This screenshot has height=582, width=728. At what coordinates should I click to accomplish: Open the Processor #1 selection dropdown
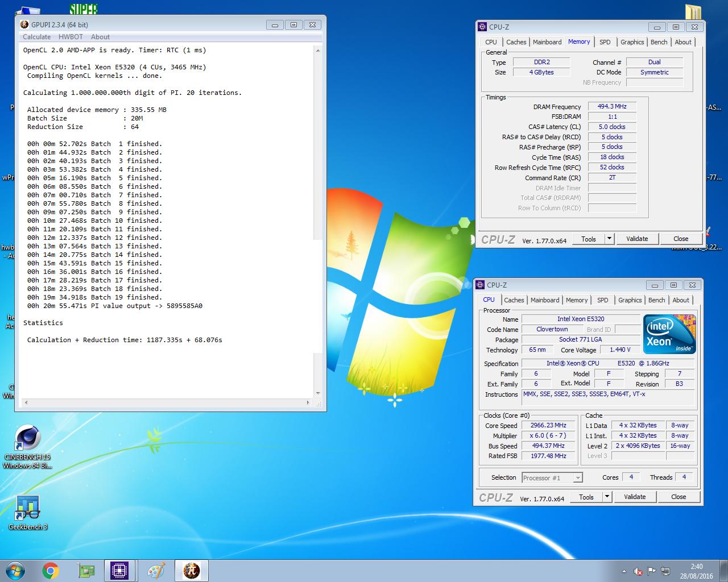pyautogui.click(x=552, y=477)
